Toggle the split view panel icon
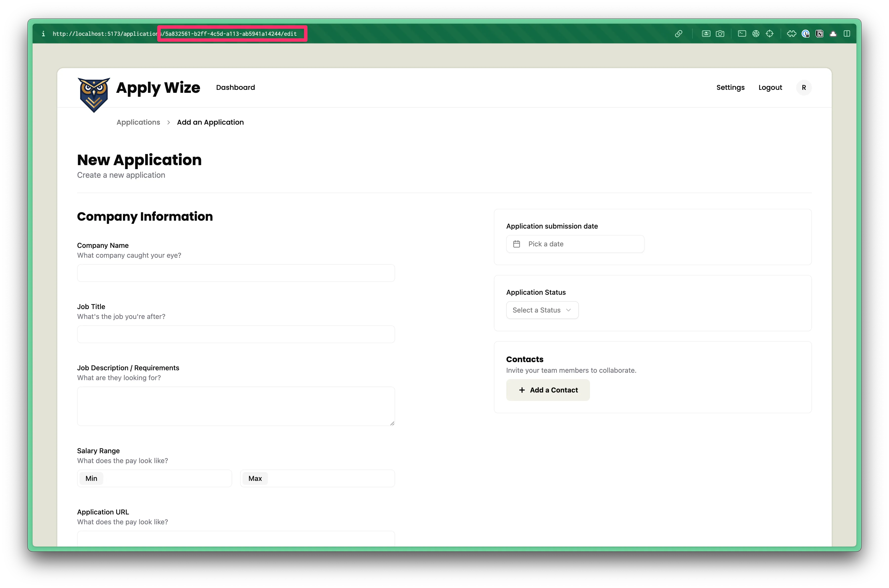889x588 pixels. point(847,34)
